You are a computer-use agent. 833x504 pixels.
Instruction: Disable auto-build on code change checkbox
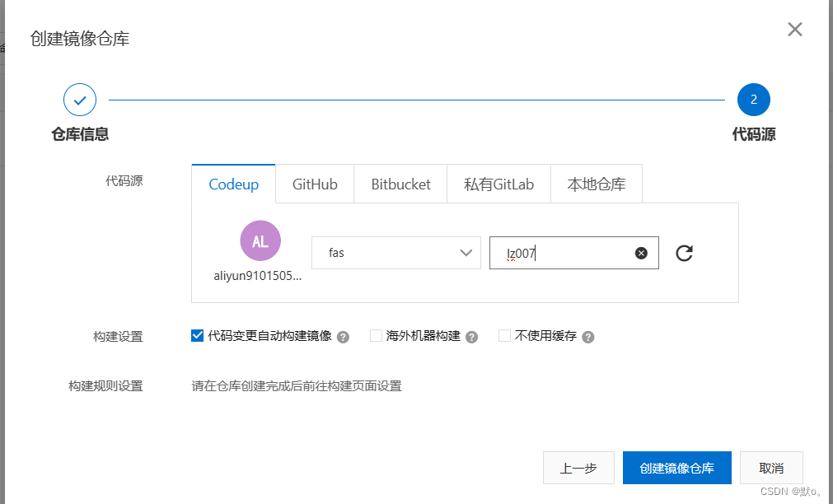coord(198,336)
